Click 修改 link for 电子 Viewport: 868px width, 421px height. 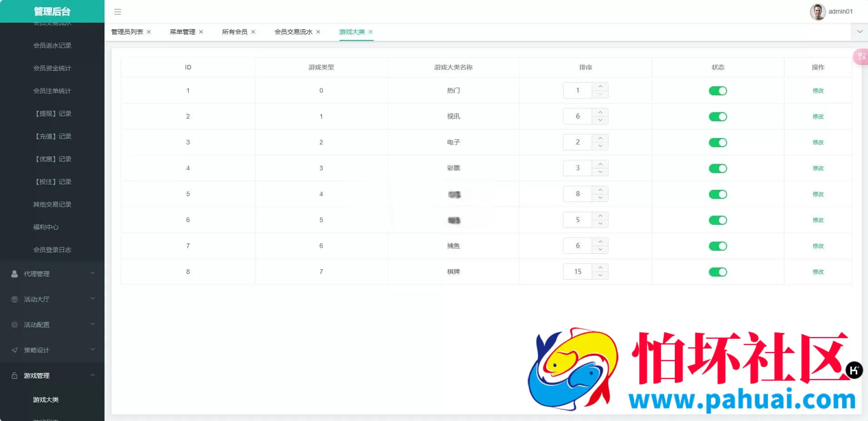(x=818, y=143)
